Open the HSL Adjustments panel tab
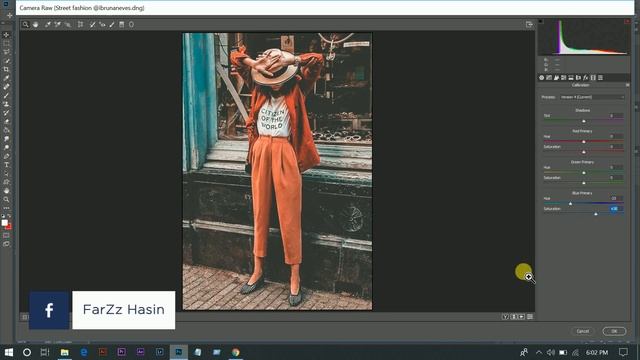 (x=564, y=78)
